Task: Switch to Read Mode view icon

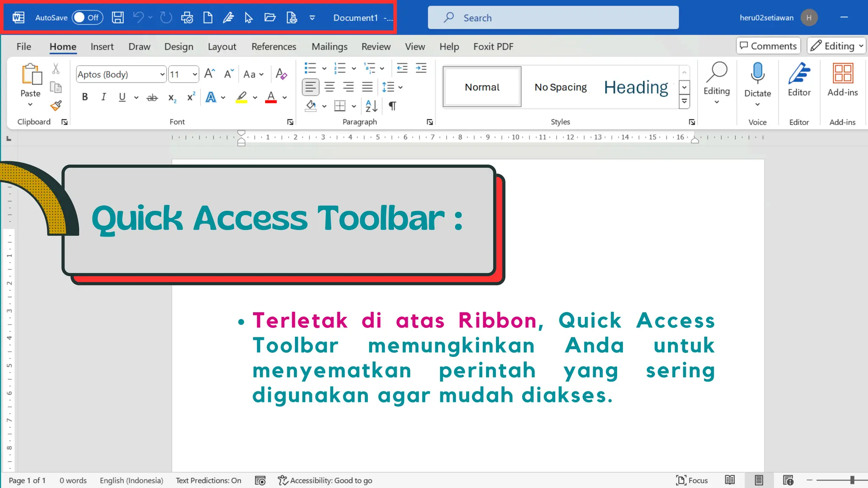Action: 730,480
